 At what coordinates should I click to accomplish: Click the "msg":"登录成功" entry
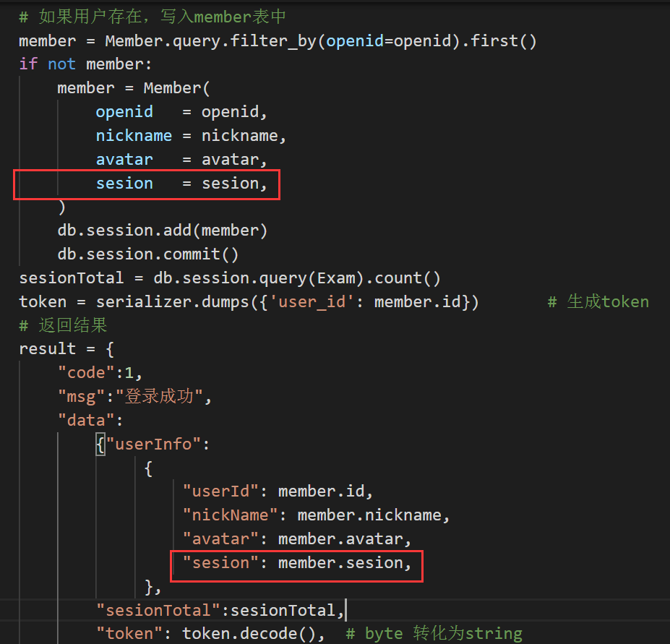tap(134, 396)
